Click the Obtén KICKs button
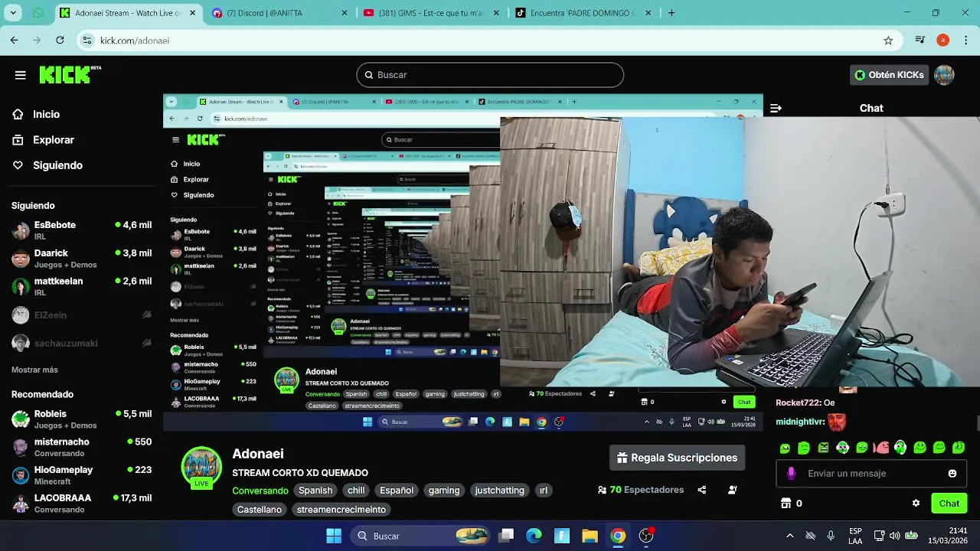The height and width of the screenshot is (551, 980). tap(890, 75)
